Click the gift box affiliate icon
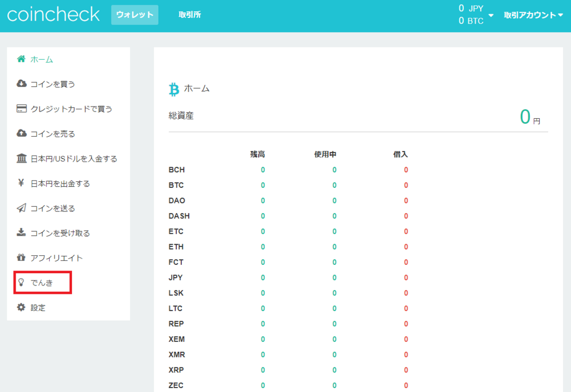Viewport: 571px width, 392px height. coord(21,257)
